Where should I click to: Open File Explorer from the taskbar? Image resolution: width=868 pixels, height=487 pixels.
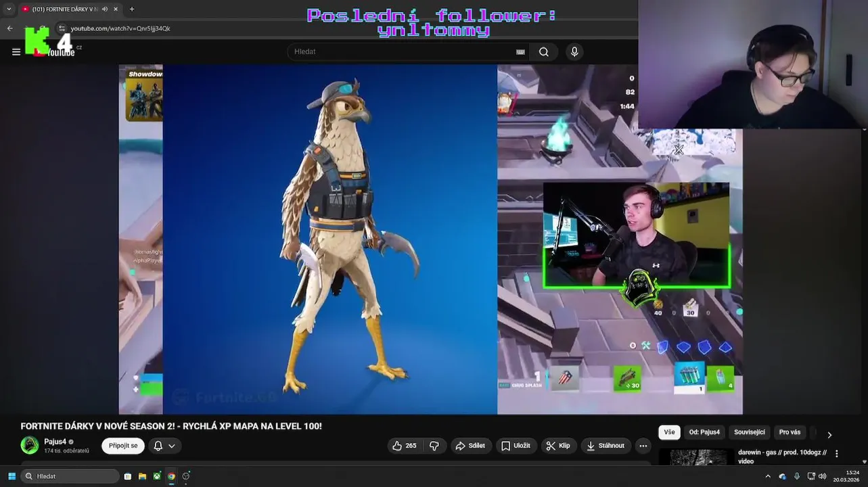(x=142, y=476)
